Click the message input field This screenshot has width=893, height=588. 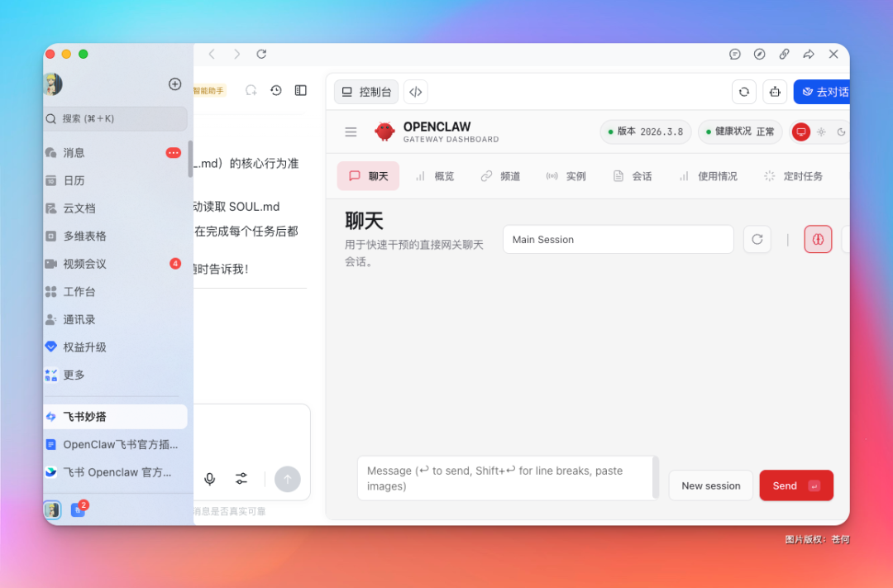pyautogui.click(x=506, y=478)
